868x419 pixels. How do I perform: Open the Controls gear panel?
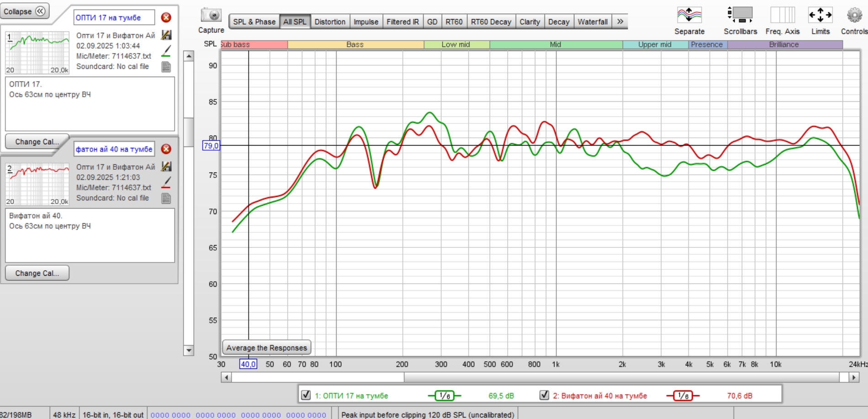click(854, 15)
